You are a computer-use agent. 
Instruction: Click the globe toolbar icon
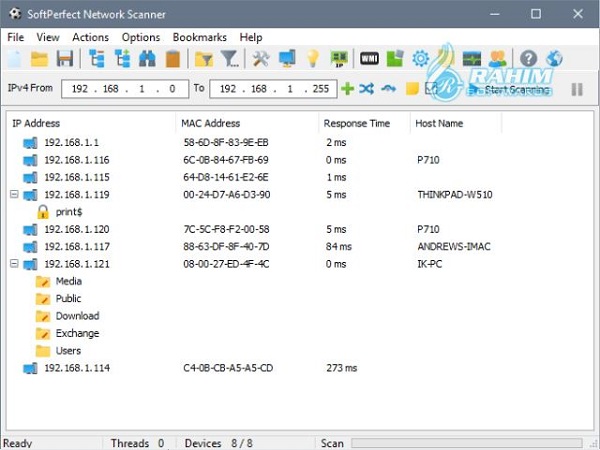pos(554,59)
